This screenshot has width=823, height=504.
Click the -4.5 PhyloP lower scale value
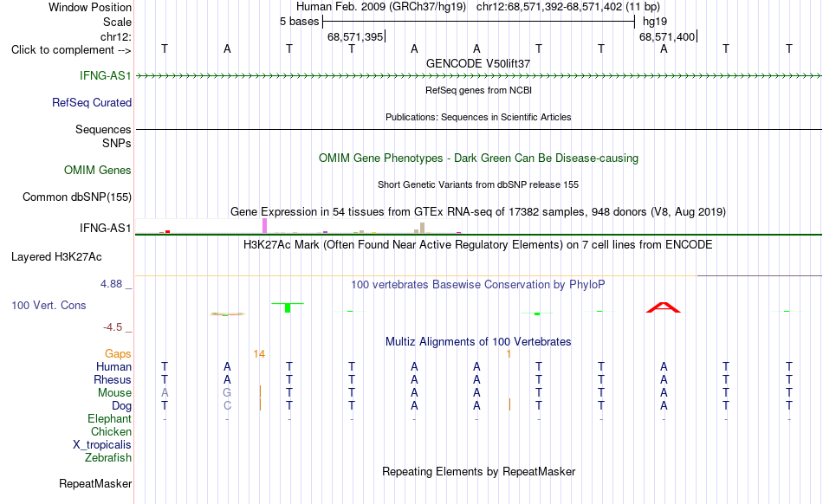113,327
